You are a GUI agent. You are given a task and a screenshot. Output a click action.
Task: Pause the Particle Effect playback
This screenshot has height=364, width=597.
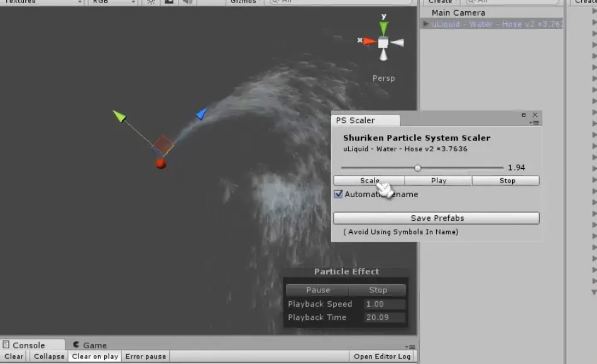pos(317,290)
